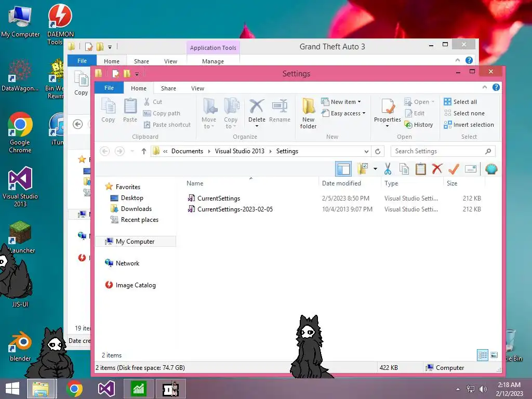Click the clipboard Paste toolbar icon
The image size is (532, 399).
[x=421, y=169]
